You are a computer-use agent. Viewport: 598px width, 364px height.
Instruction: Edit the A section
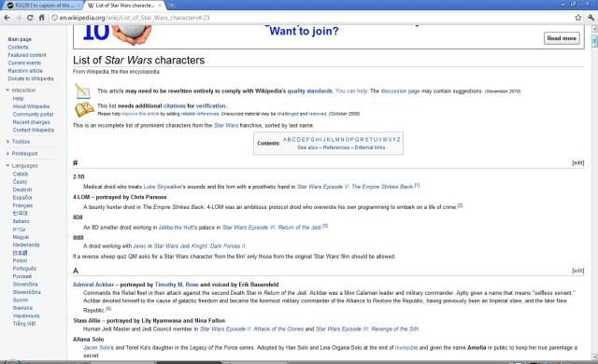(578, 271)
